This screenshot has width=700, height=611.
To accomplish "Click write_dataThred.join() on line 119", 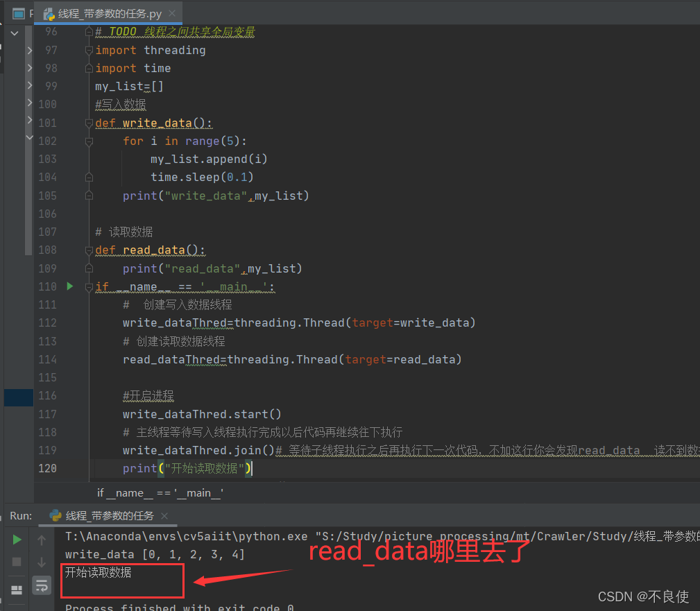I will [x=198, y=450].
